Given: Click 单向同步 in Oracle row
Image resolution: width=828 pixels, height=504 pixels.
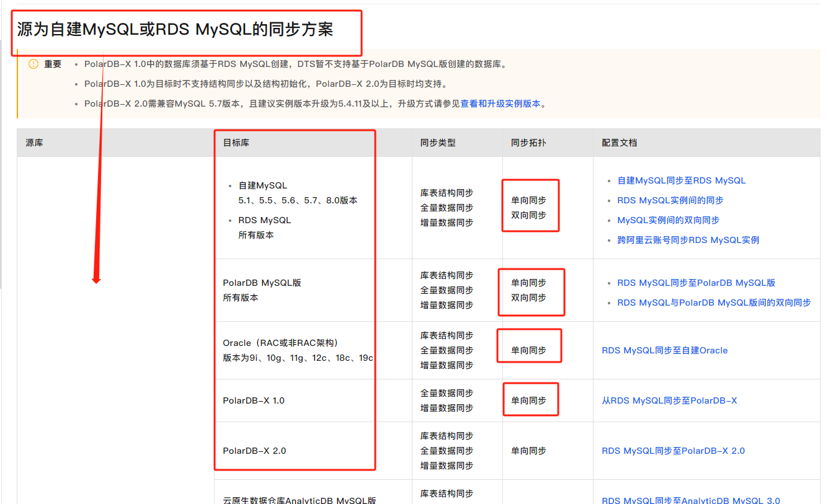Looking at the screenshot, I should (x=528, y=350).
